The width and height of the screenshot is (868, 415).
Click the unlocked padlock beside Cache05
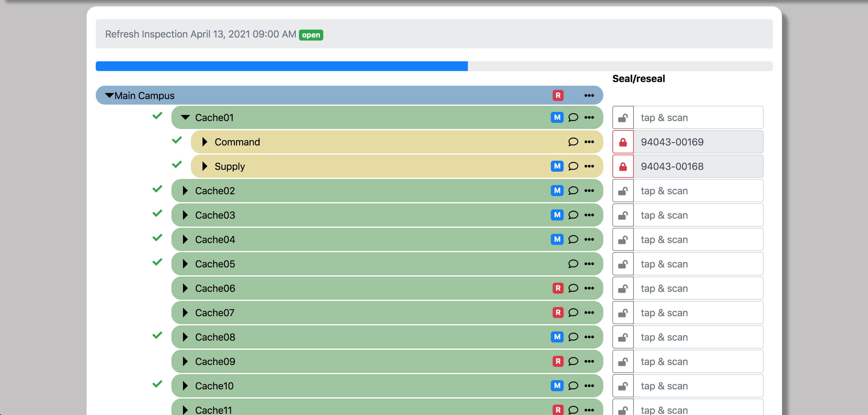point(623,264)
